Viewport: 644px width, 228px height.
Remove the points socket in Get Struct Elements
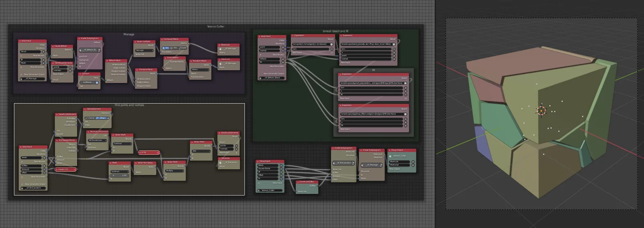coord(70,67)
